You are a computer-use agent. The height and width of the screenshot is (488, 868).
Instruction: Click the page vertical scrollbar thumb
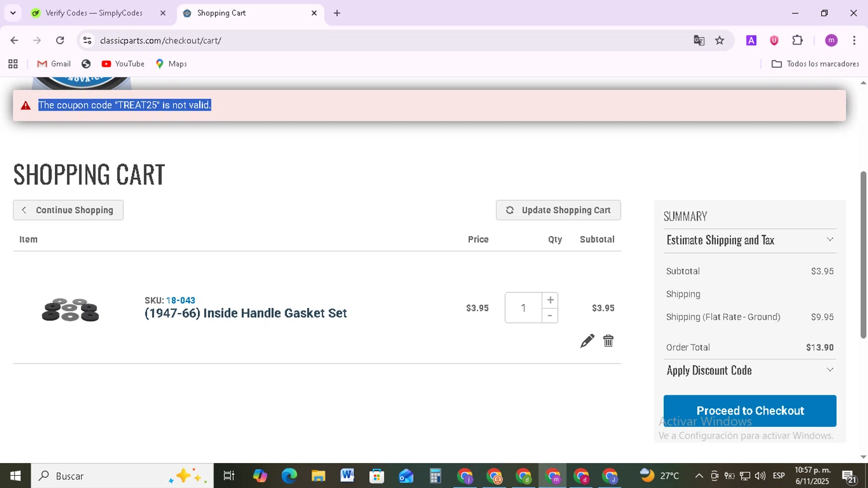tap(863, 255)
